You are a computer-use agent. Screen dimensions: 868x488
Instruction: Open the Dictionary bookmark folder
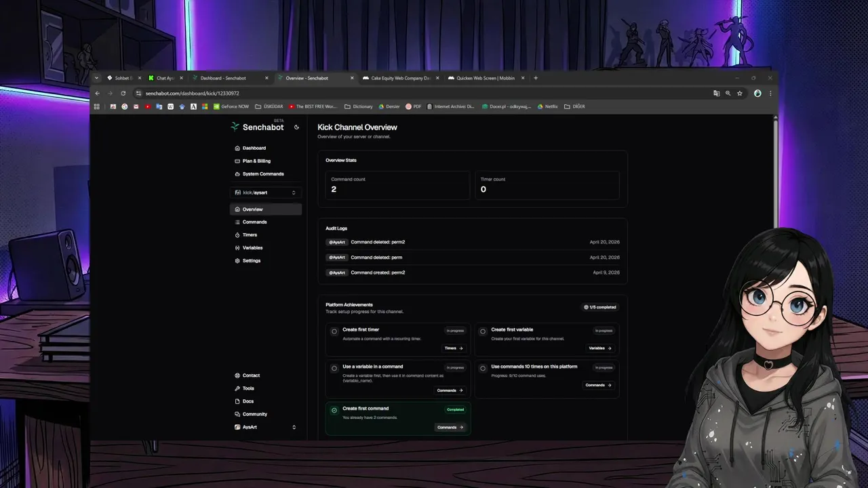pyautogui.click(x=359, y=106)
